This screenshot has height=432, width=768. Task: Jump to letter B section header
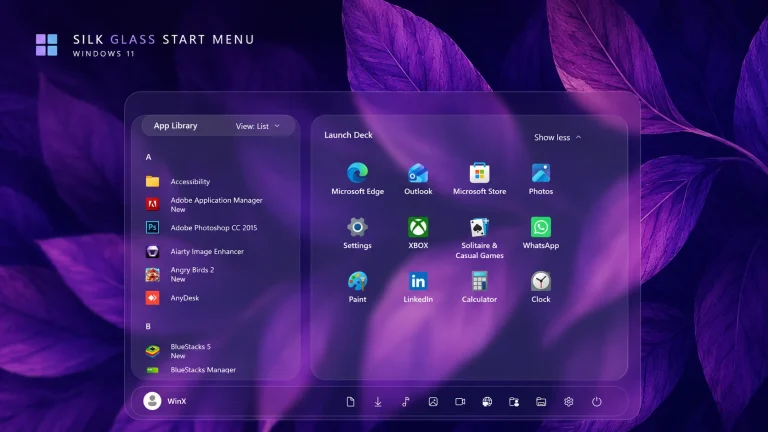click(x=148, y=326)
